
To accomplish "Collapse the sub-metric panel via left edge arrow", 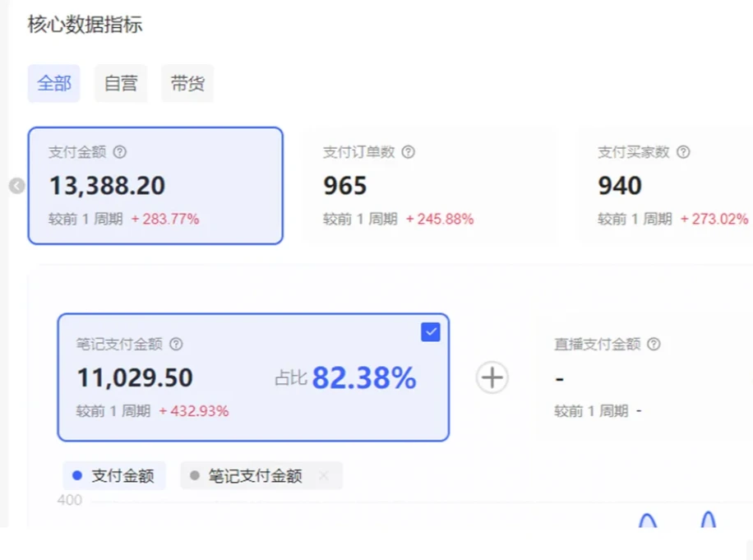I will click(16, 186).
